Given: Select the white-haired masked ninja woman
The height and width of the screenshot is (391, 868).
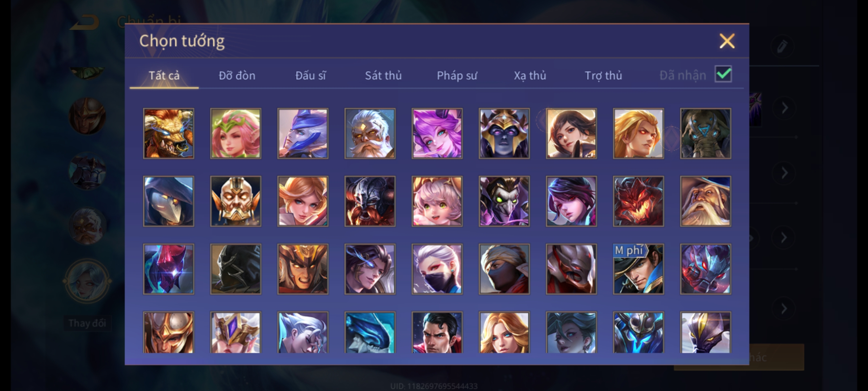Looking at the screenshot, I should (437, 269).
